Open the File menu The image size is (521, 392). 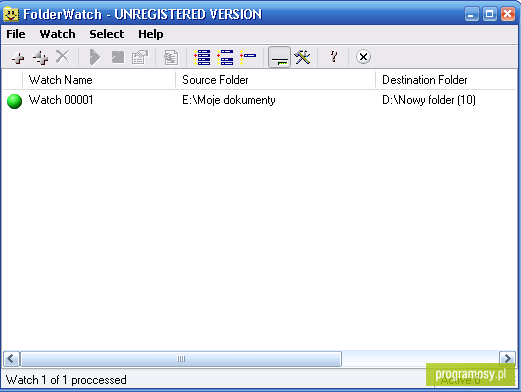tap(16, 34)
